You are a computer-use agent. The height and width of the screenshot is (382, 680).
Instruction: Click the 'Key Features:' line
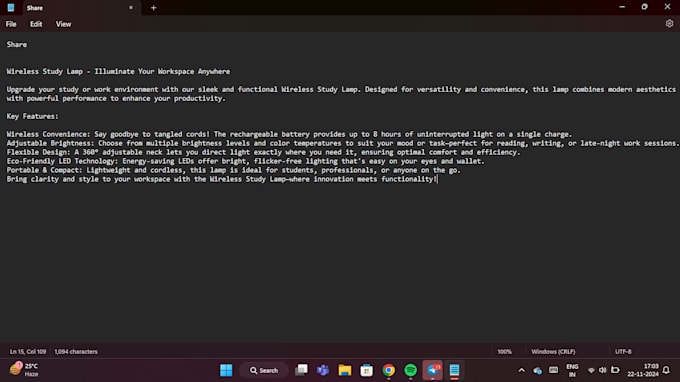32,116
